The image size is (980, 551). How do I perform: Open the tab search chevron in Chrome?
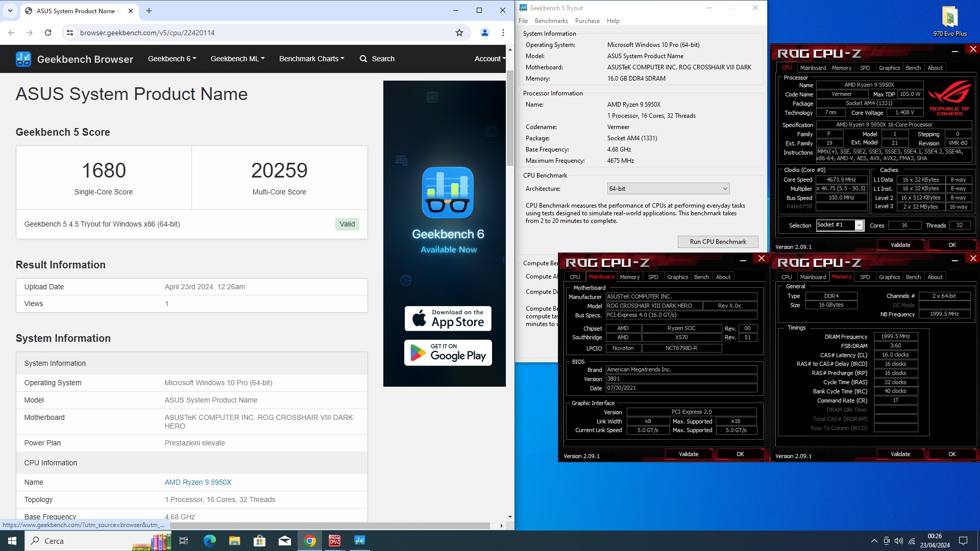click(x=10, y=11)
